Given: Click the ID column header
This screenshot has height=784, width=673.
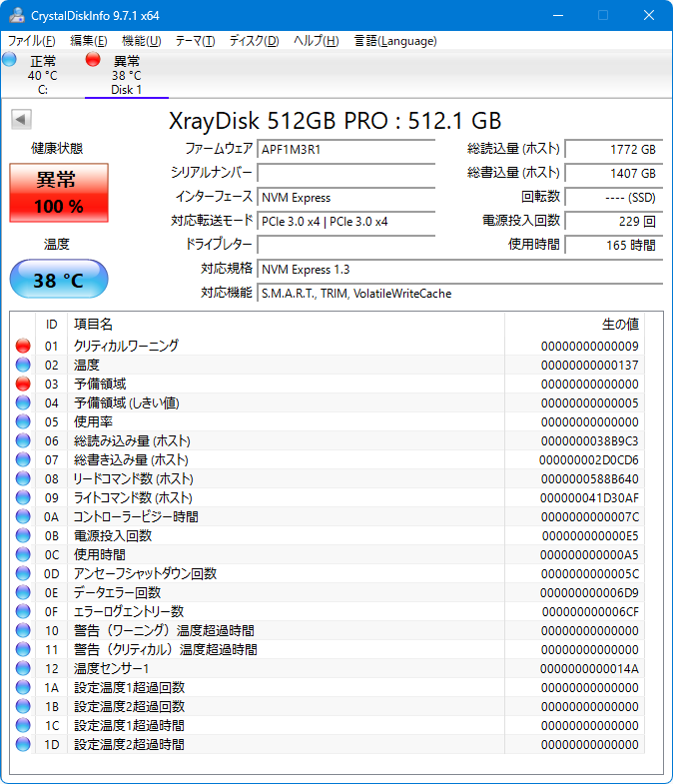Looking at the screenshot, I should click(52, 324).
